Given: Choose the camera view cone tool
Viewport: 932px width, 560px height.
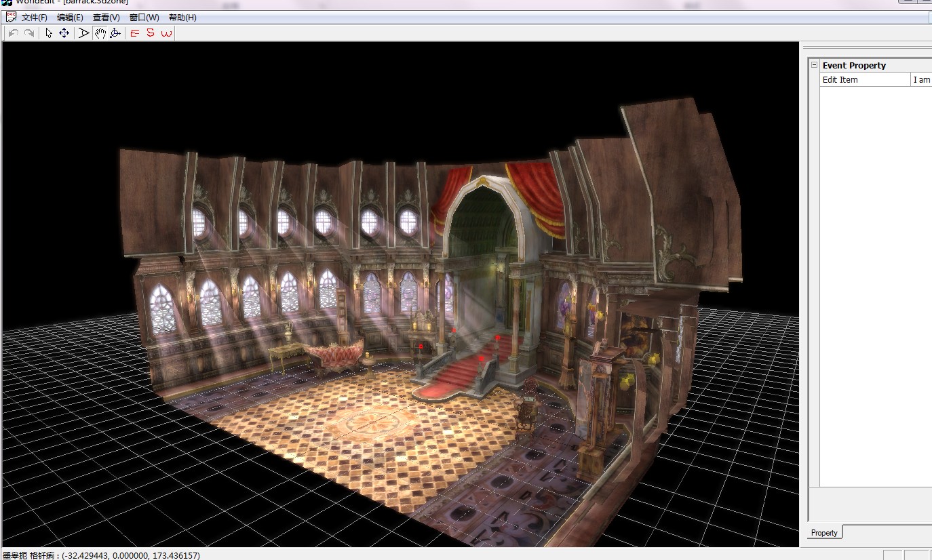Looking at the screenshot, I should (84, 33).
